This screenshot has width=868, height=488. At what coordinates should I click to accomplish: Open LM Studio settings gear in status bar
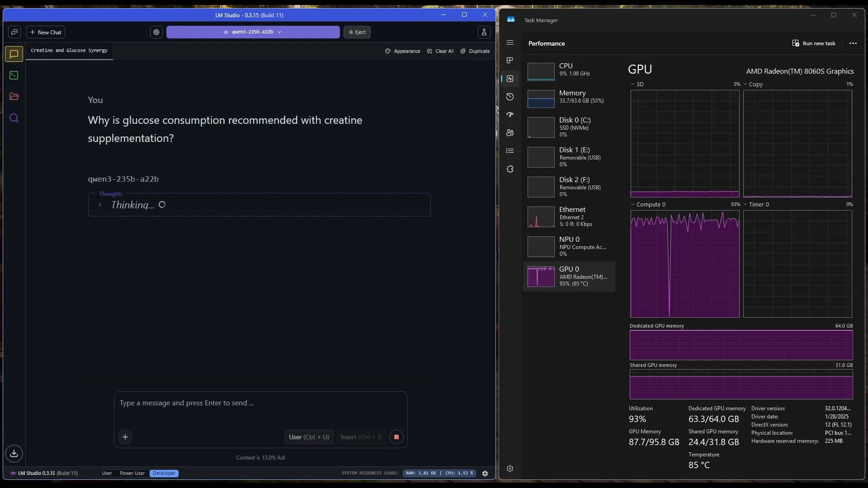485,474
